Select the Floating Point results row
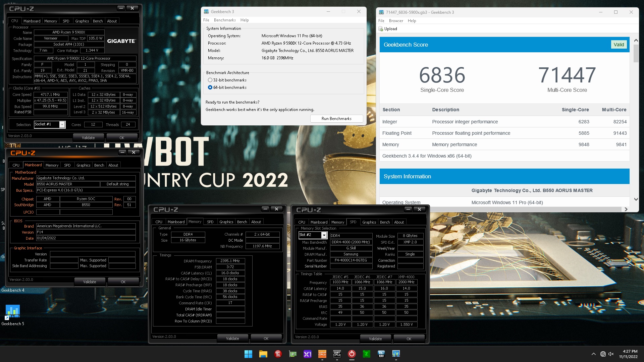The width and height of the screenshot is (644, 362). point(504,133)
